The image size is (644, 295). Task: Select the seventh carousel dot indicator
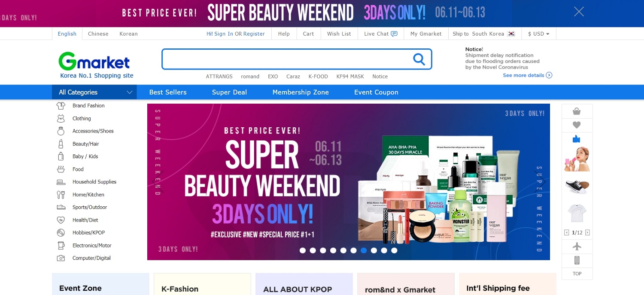coord(364,250)
